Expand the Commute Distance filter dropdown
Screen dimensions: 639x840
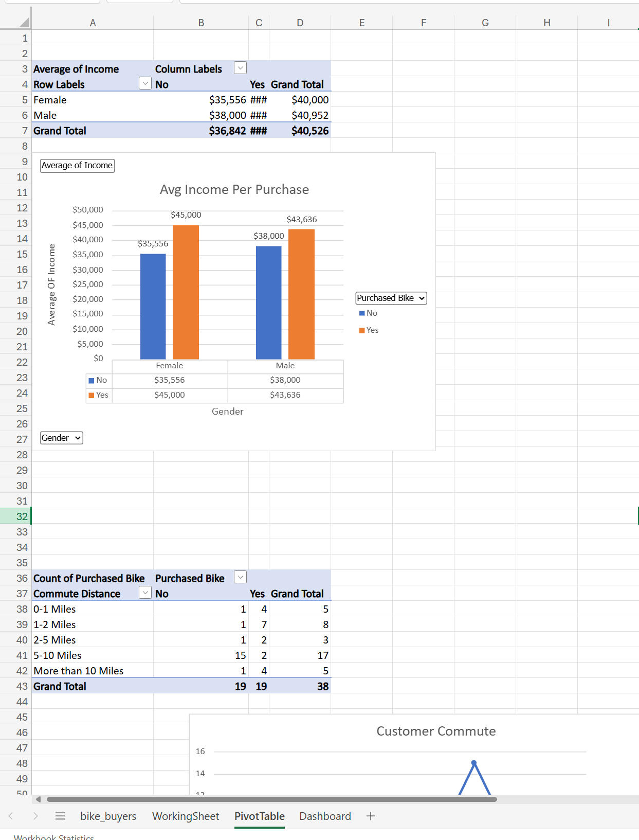[145, 593]
